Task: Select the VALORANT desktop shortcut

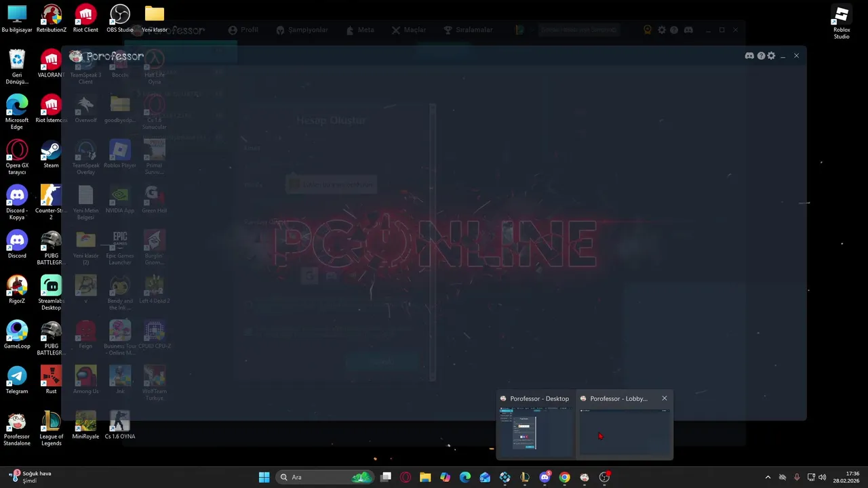Action: point(52,64)
